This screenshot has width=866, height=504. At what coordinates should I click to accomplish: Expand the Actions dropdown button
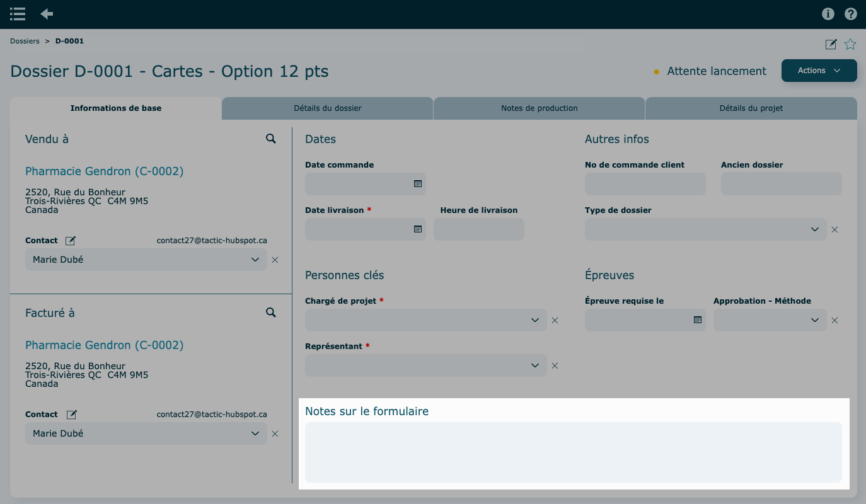coord(819,71)
